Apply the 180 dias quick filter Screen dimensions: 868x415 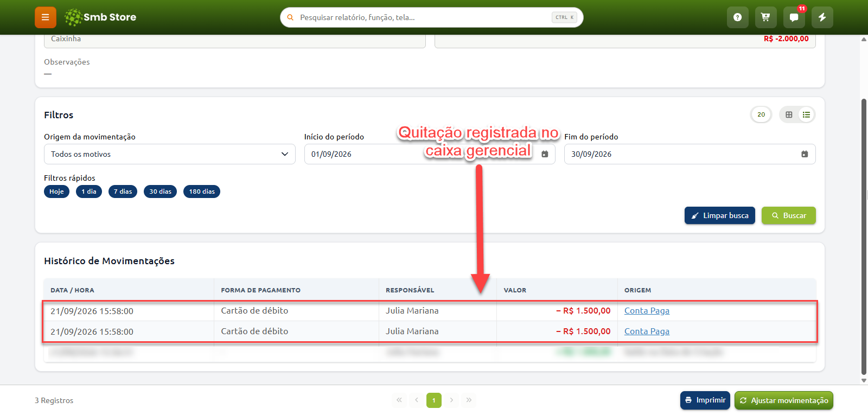202,191
